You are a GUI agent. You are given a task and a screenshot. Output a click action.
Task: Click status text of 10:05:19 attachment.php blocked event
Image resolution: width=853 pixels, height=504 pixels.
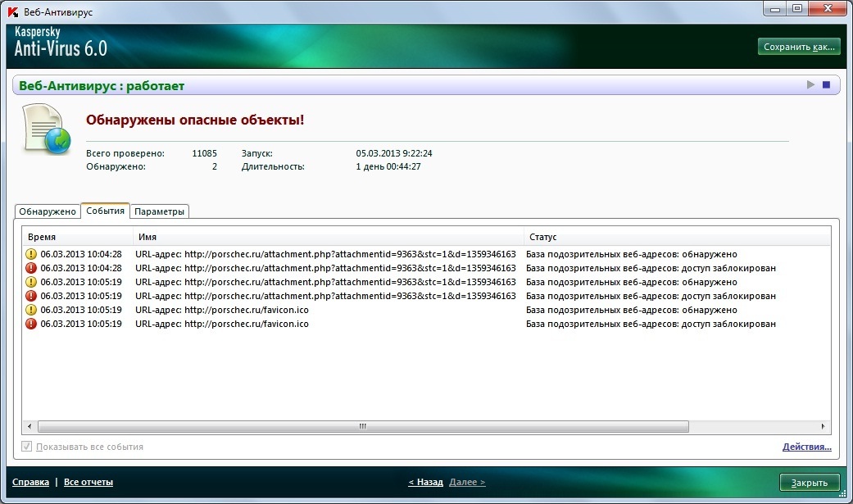651,296
